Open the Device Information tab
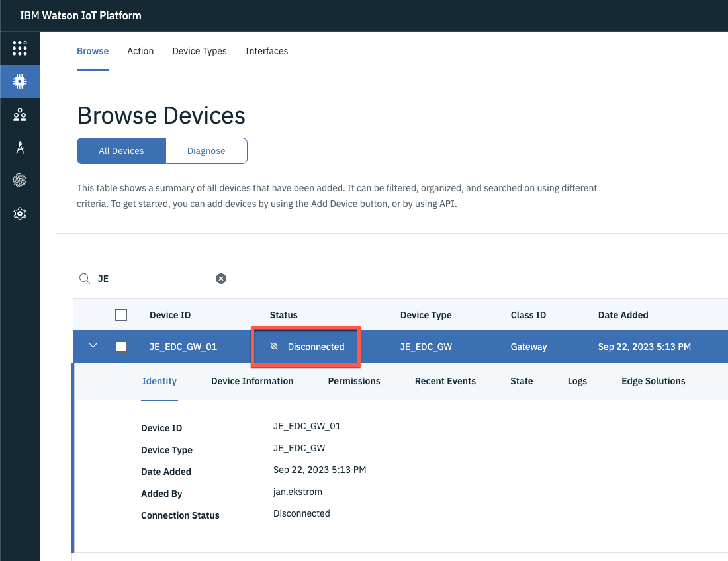Image resolution: width=728 pixels, height=561 pixels. (x=252, y=381)
